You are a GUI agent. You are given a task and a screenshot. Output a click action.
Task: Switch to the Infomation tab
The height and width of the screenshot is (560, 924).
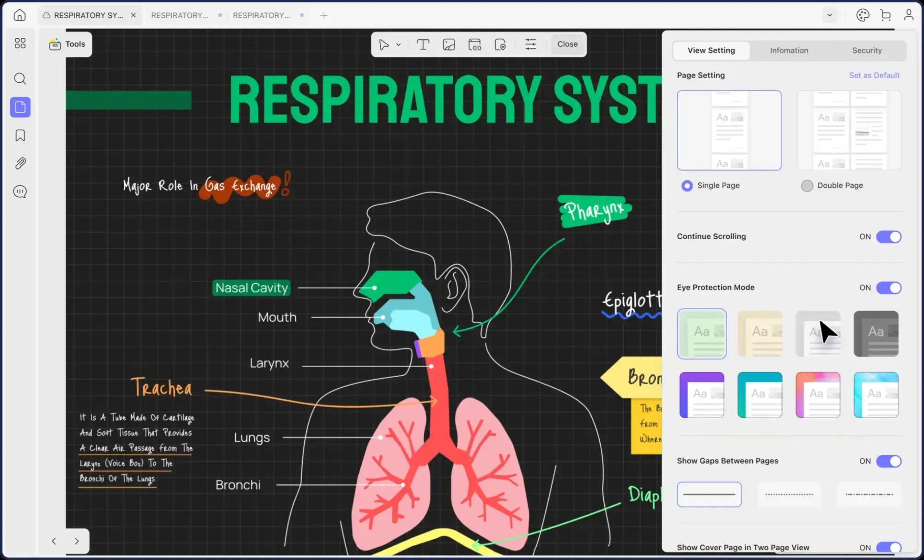click(x=789, y=50)
